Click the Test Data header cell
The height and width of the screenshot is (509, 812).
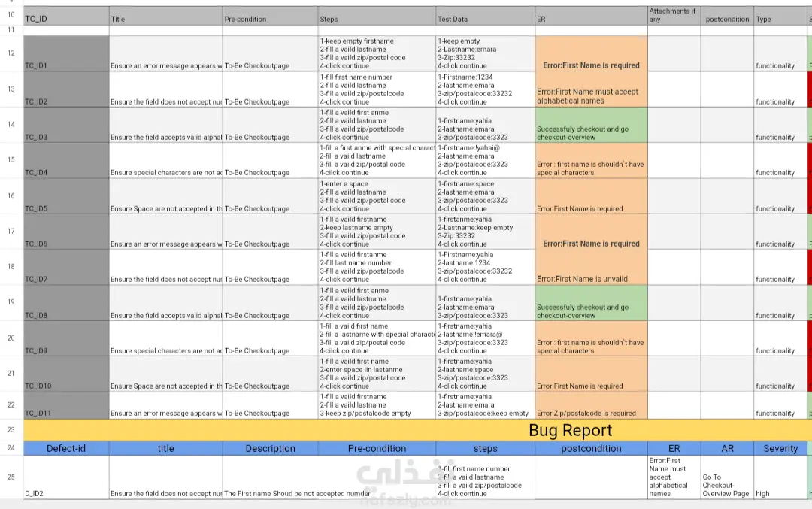click(486, 16)
